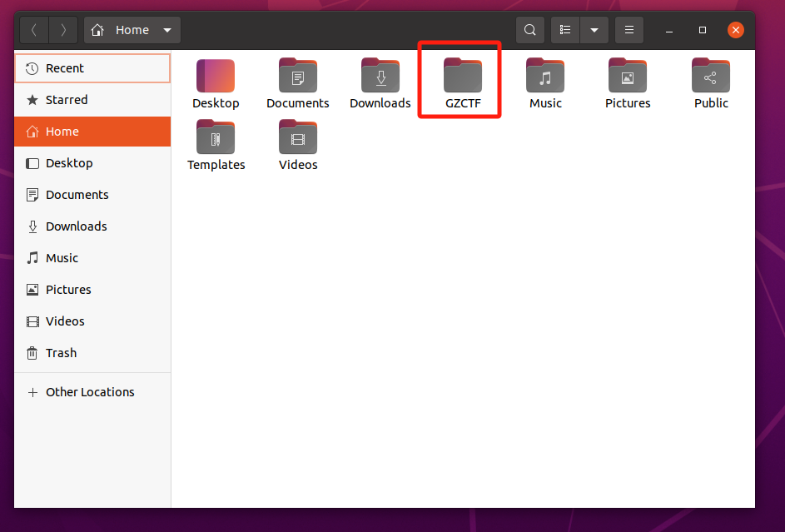This screenshot has width=785, height=532.
Task: Toggle list view icon in header
Action: 565,30
